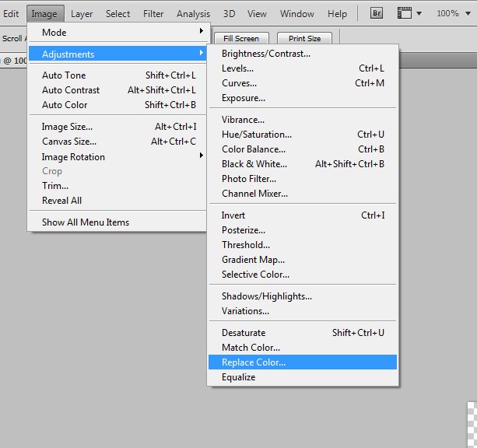
Task: Select Brightness/Contrast adjustment
Action: pos(265,54)
